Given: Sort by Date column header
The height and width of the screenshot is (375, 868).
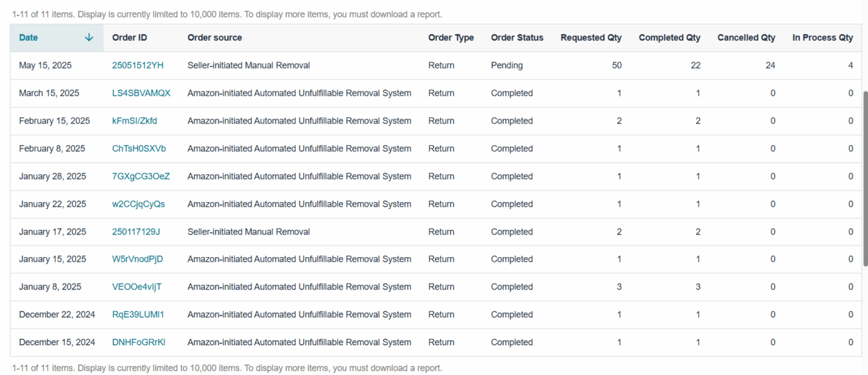Looking at the screenshot, I should (x=29, y=38).
